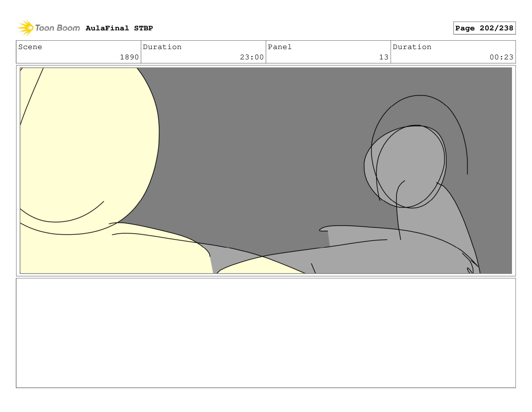Select the panel number '13'
Image resolution: width=532 pixels, height=412 pixels.
point(384,57)
